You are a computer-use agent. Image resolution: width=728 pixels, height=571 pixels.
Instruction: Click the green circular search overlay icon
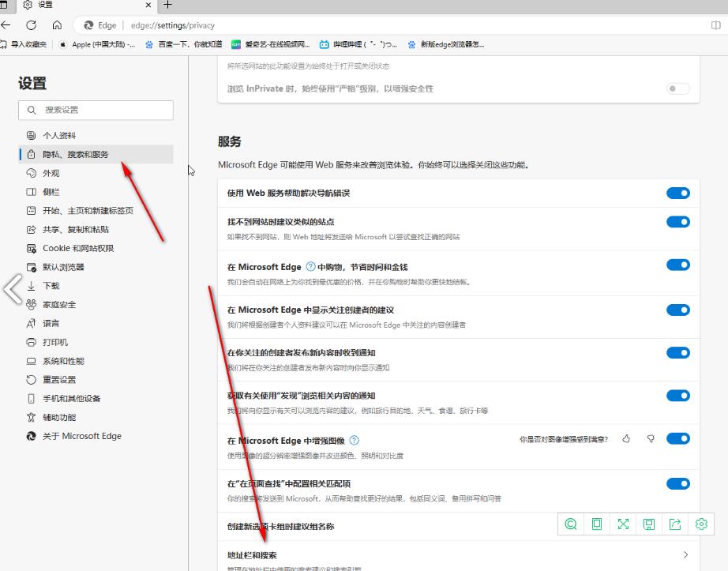tap(571, 524)
